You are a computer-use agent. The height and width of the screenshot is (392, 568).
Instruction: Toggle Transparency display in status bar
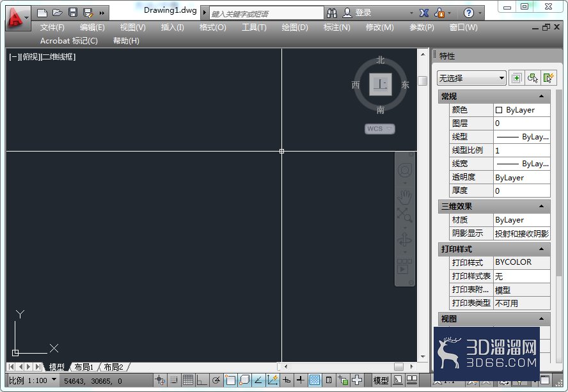click(315, 380)
